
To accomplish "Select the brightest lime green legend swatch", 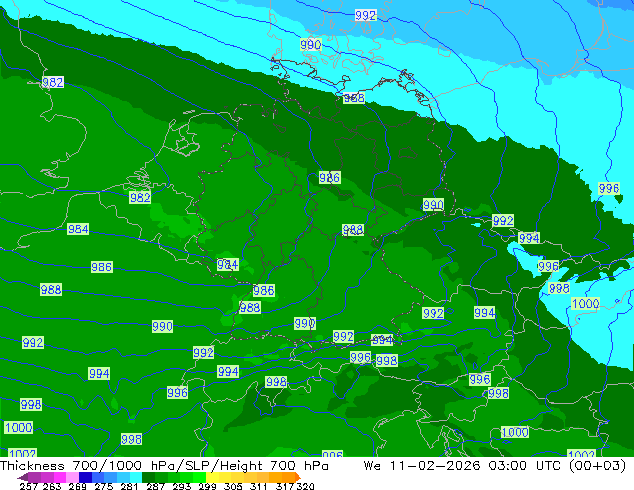I will tap(199, 477).
